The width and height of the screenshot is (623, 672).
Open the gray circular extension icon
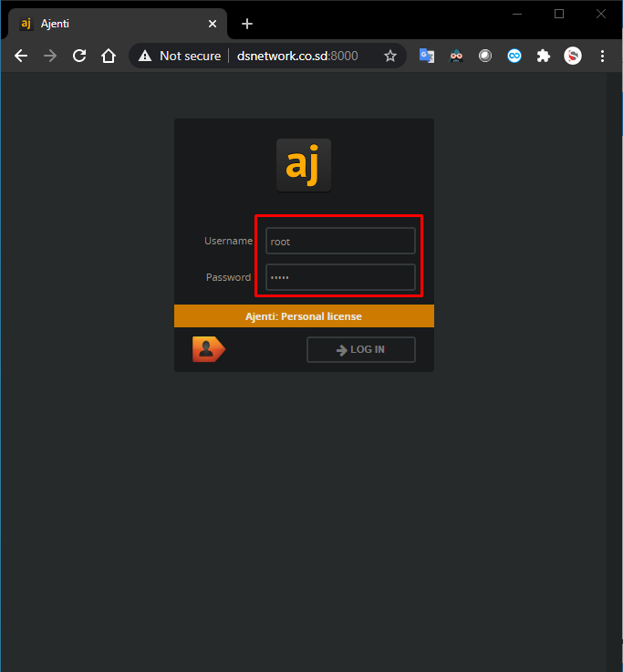pos(485,56)
